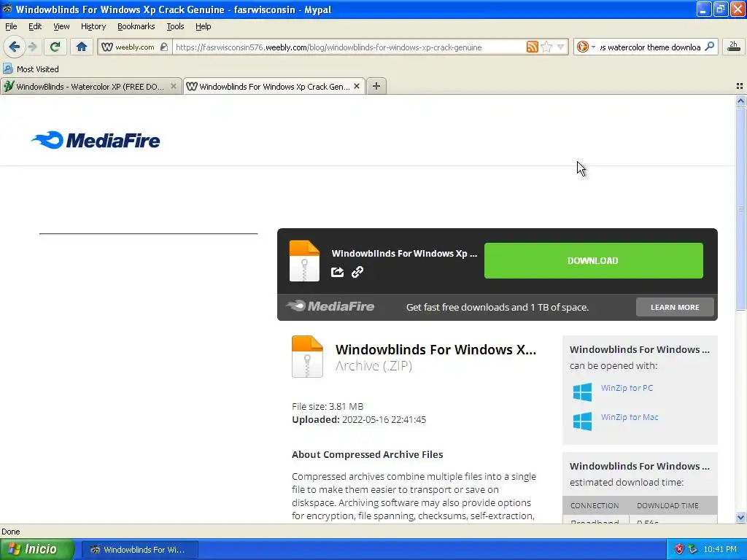747x560 pixels.
Task: Open a new tab with plus button
Action: pyautogui.click(x=376, y=86)
